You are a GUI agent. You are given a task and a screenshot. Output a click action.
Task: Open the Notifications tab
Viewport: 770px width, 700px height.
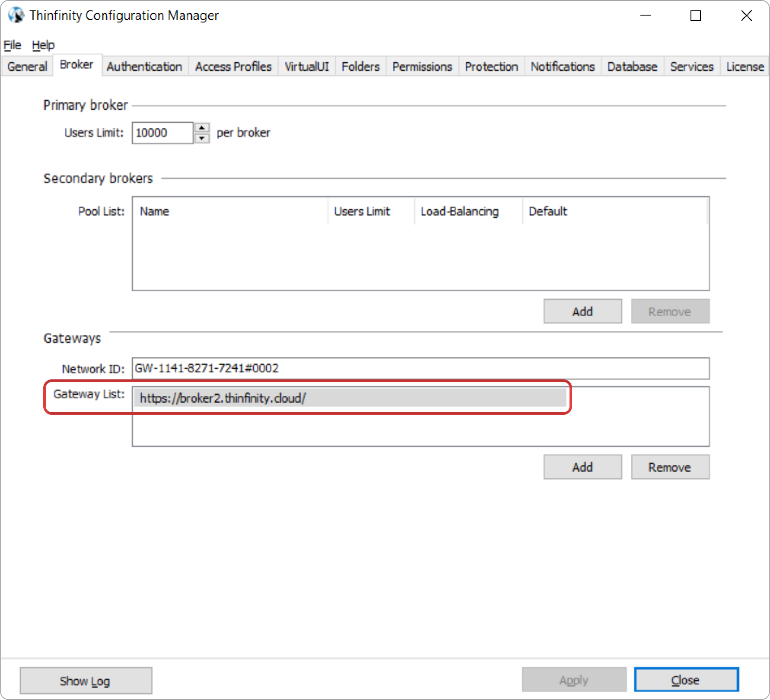point(563,67)
